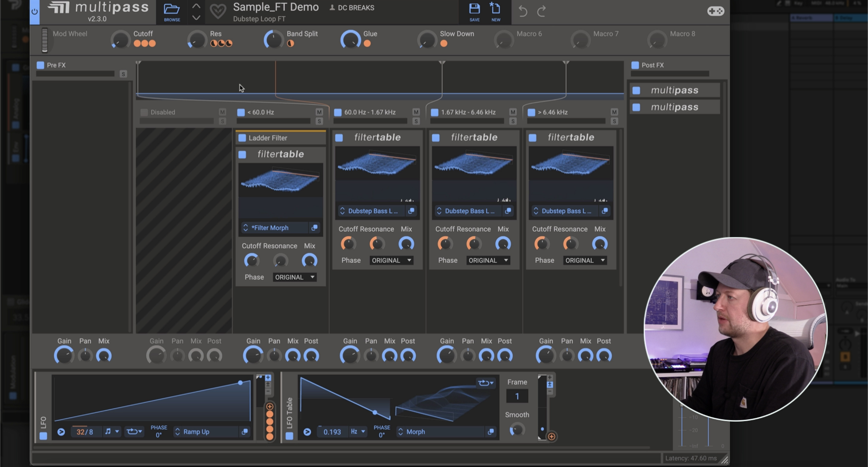Click the gamepad icon at top right
This screenshot has width=868, height=467.
715,11
